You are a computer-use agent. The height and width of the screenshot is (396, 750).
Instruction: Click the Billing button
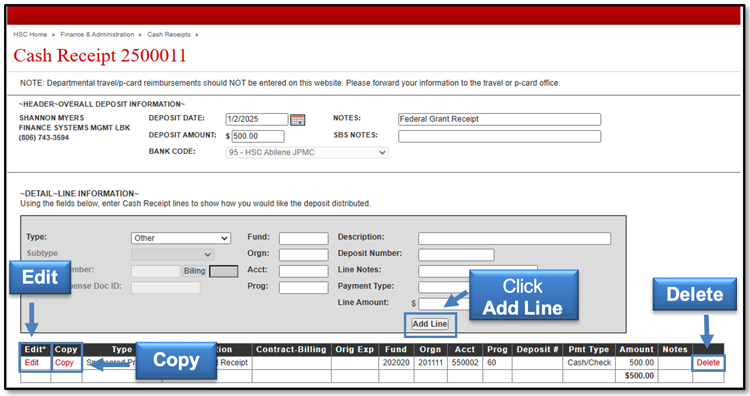[194, 271]
